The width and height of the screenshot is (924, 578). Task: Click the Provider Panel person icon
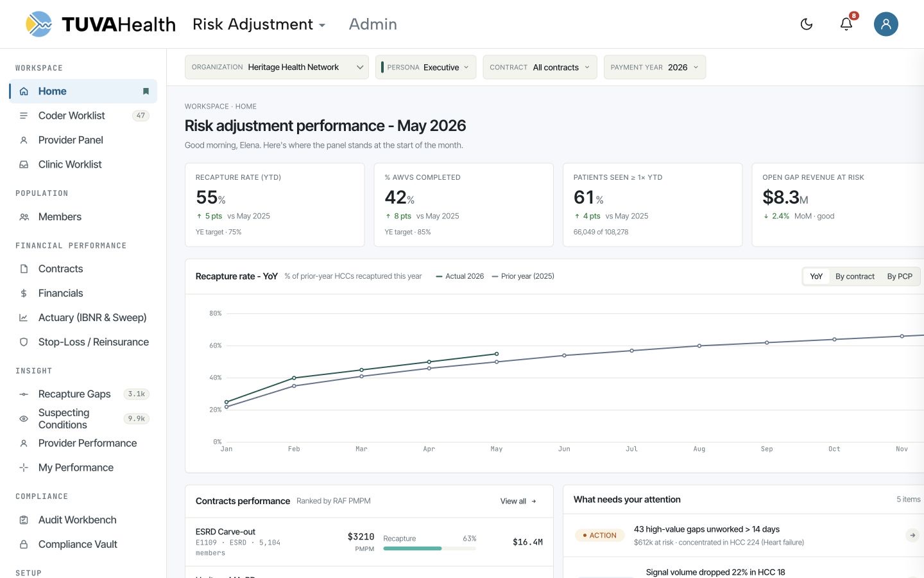point(24,140)
